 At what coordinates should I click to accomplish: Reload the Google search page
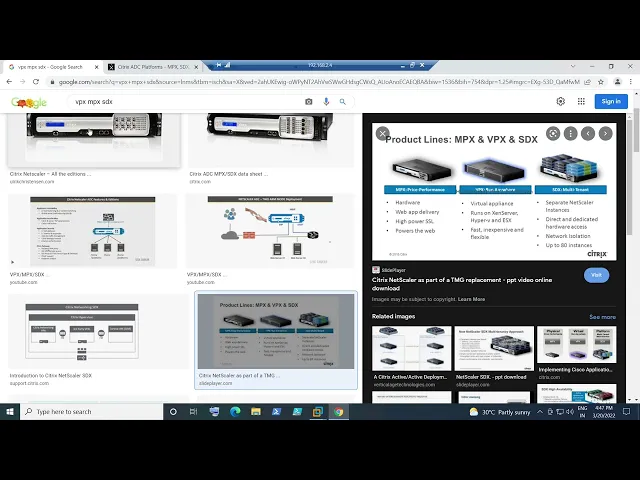click(x=36, y=82)
